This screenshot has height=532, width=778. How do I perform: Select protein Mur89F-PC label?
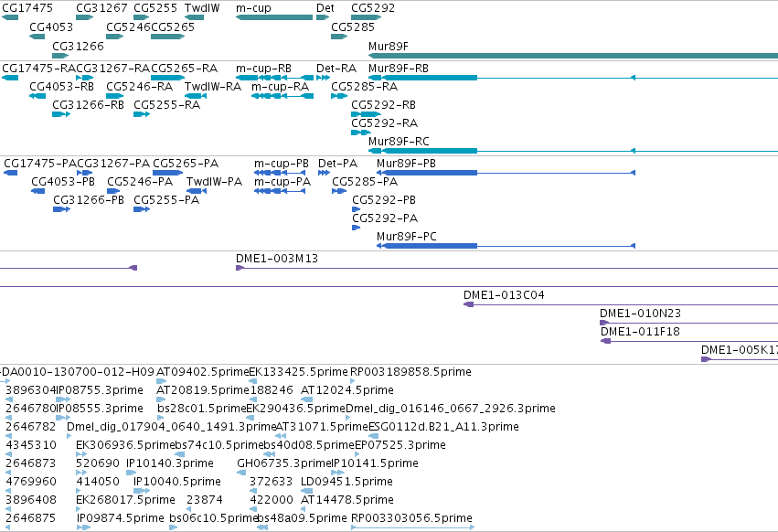click(x=407, y=236)
